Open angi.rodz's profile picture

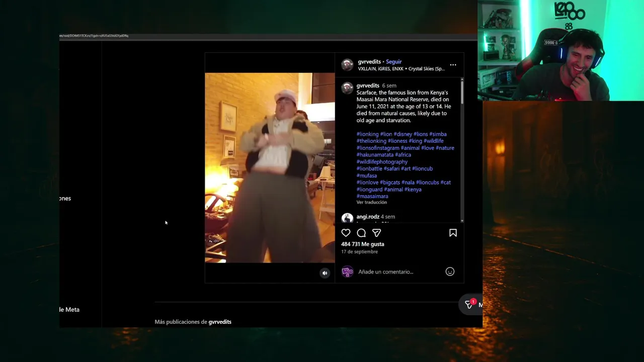point(347,218)
